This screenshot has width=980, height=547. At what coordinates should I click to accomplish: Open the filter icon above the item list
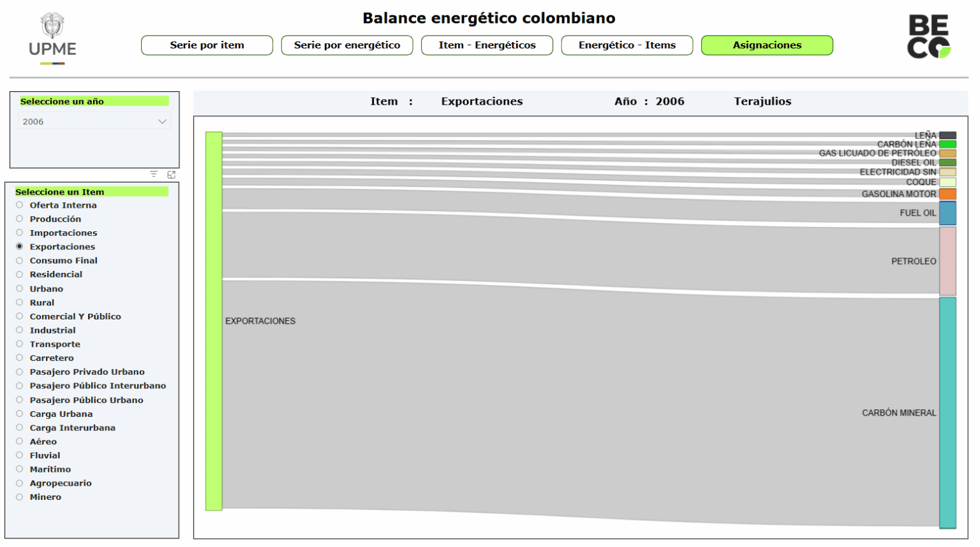coord(154,174)
